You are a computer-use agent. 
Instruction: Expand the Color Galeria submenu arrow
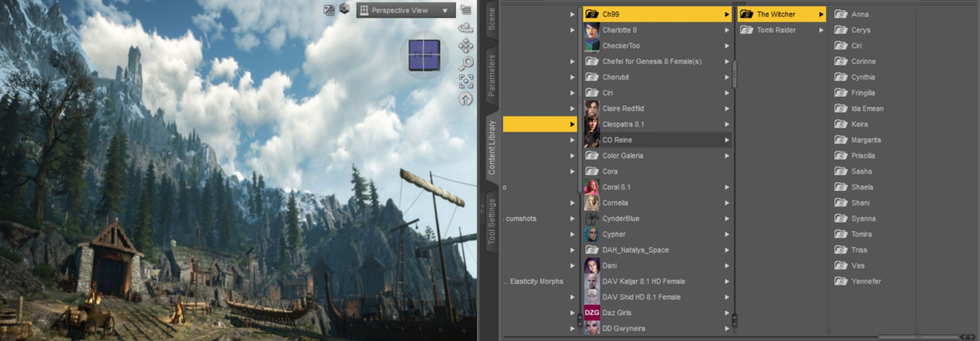click(727, 155)
